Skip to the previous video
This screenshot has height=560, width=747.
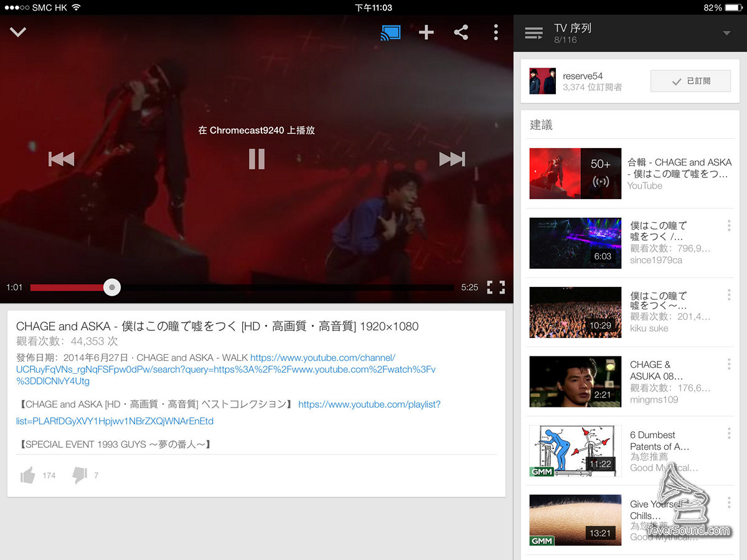(x=61, y=159)
